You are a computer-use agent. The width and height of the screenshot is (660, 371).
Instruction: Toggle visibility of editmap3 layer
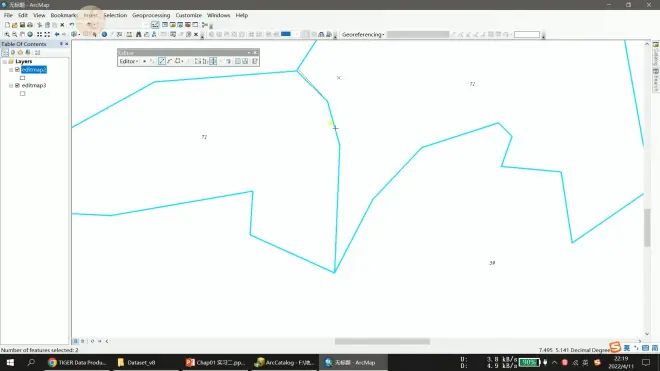pyautogui.click(x=17, y=85)
